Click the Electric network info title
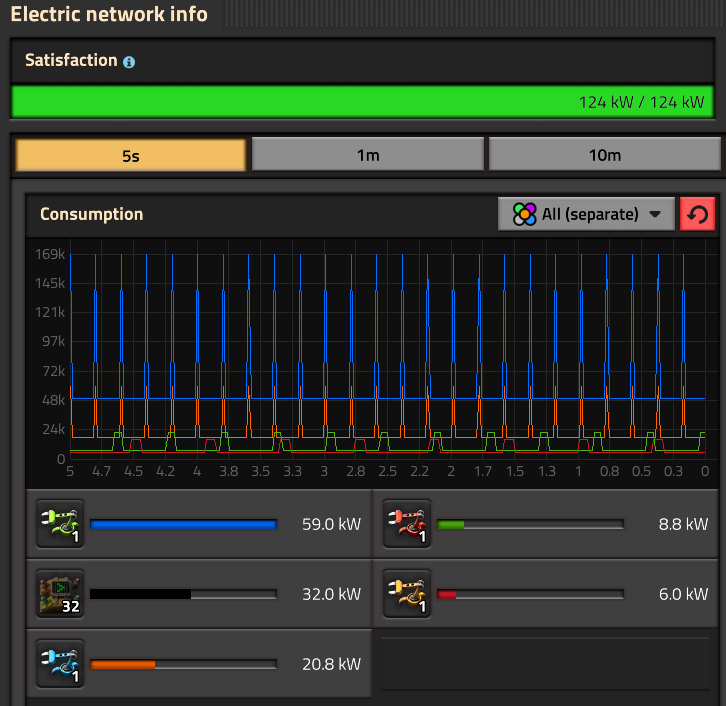The width and height of the screenshot is (726, 706). click(x=110, y=14)
